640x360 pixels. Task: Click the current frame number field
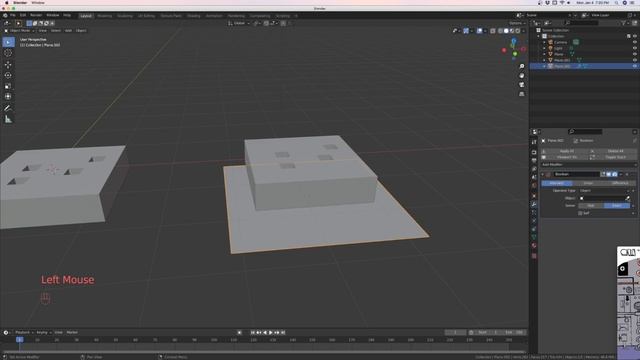(455, 333)
